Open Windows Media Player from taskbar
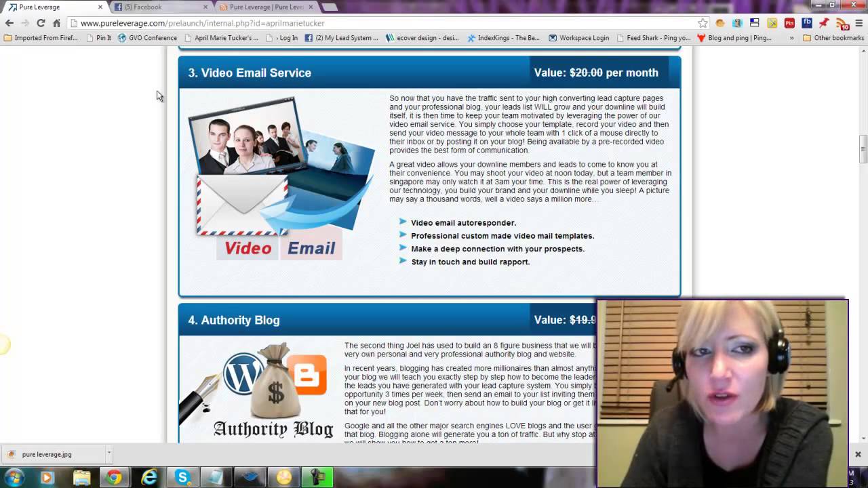The height and width of the screenshot is (488, 868). point(47,478)
